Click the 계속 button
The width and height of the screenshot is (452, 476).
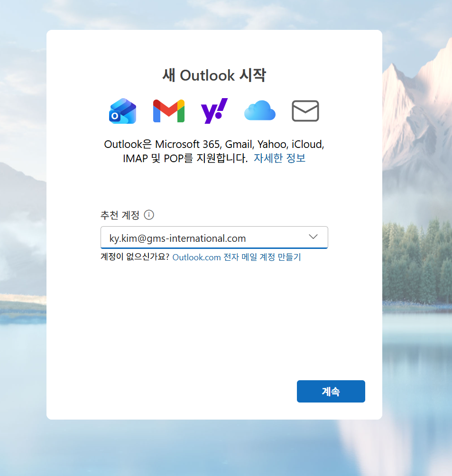[331, 391]
